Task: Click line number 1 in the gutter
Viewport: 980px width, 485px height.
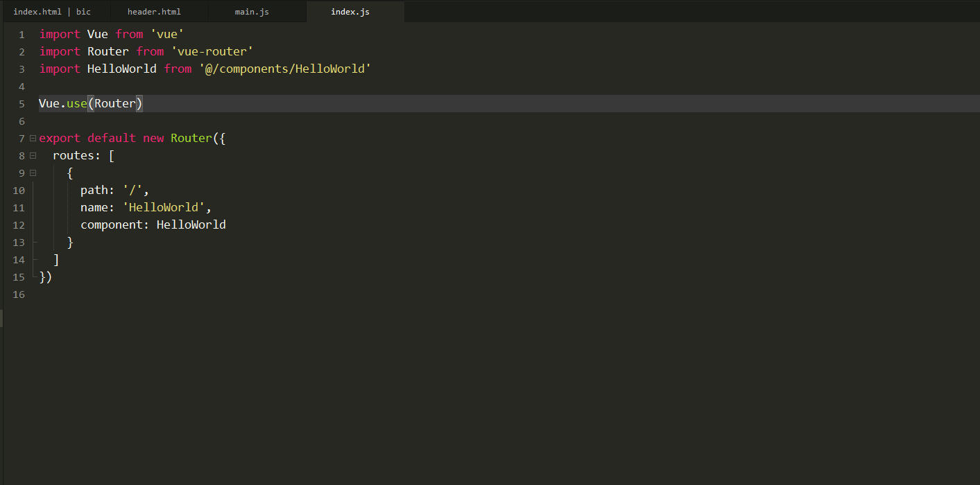Action: point(22,35)
